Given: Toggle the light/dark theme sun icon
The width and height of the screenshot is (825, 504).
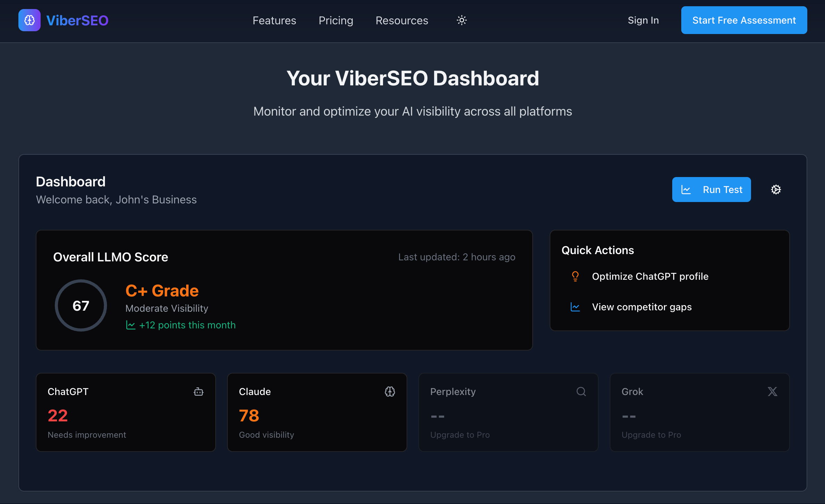Looking at the screenshot, I should point(461,20).
